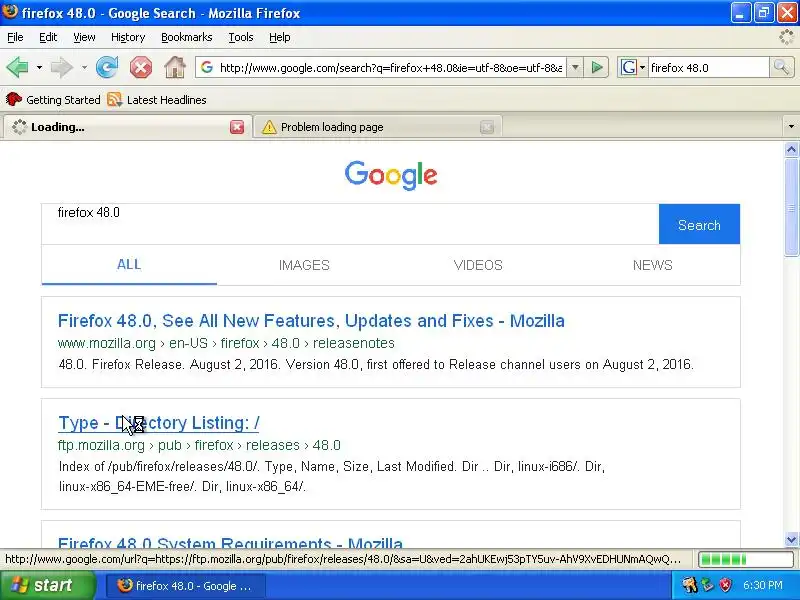
Task: Switch to the Problem loading page tab
Action: coord(378,127)
